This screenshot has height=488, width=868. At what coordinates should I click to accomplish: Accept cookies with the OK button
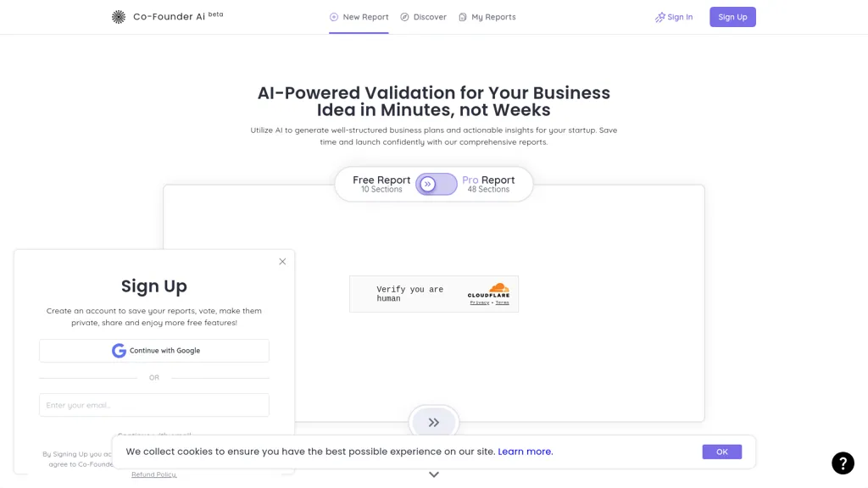[x=722, y=452]
